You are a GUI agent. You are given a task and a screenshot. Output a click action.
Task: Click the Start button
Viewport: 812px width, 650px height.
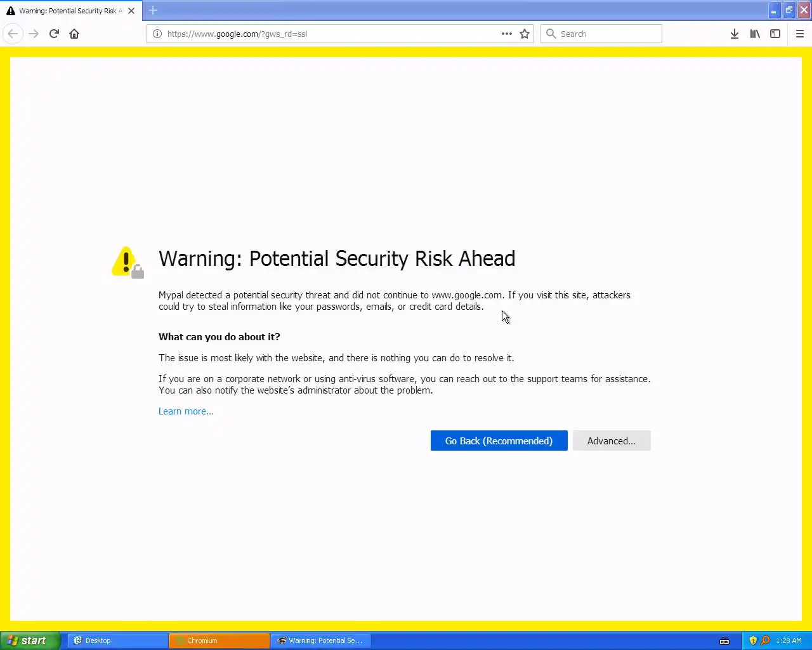(x=30, y=640)
